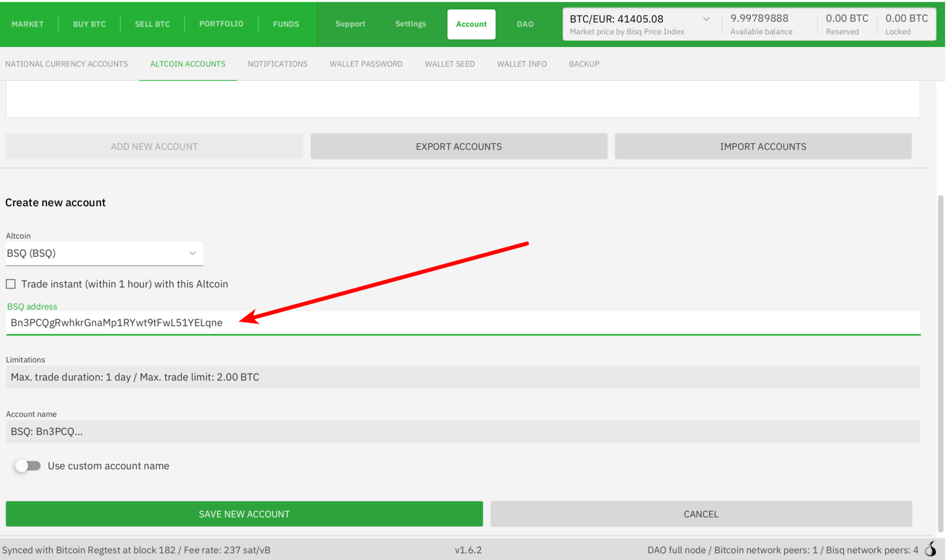Toggle Use custom account name switch
Image resolution: width=951 pixels, height=560 pixels.
click(x=28, y=466)
